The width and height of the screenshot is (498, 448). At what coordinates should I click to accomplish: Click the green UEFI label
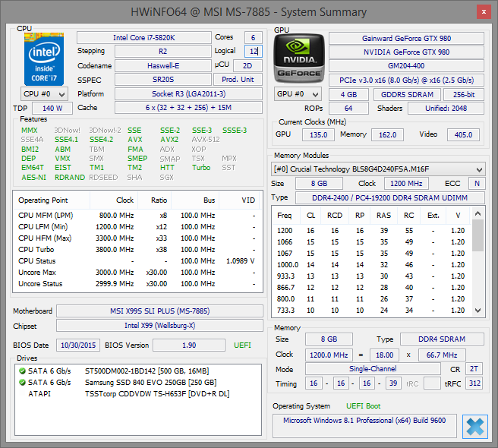tap(242, 345)
